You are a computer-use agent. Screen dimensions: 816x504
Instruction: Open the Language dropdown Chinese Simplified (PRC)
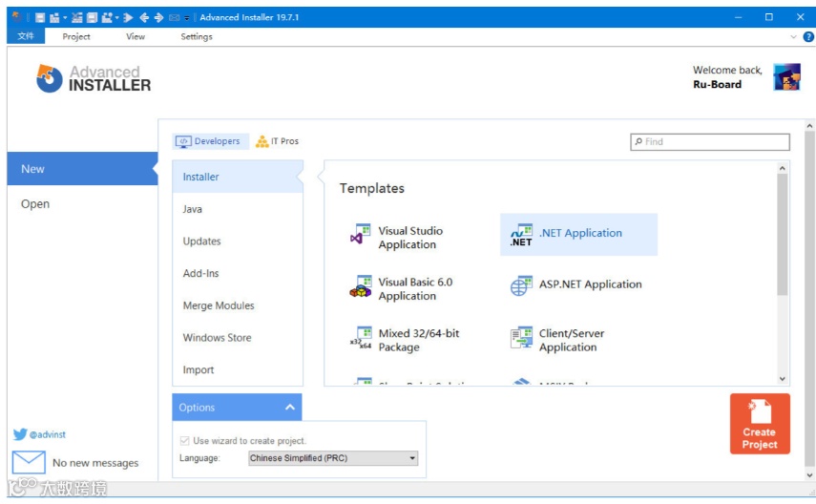click(x=333, y=458)
